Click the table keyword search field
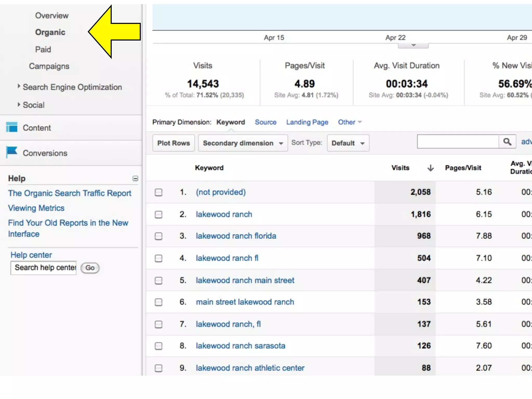Screen dimensions: 532x399 (x=458, y=142)
